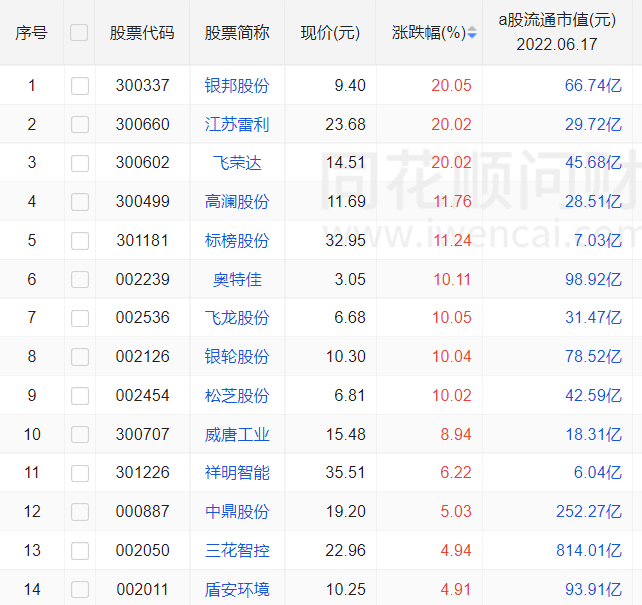The width and height of the screenshot is (642, 605).
Task: Click the 28.51亿 market cap value
Action: point(593,202)
